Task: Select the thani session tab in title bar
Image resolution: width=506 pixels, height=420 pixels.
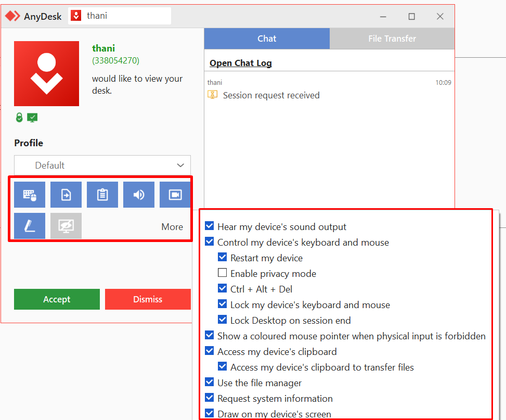Action: (x=120, y=16)
